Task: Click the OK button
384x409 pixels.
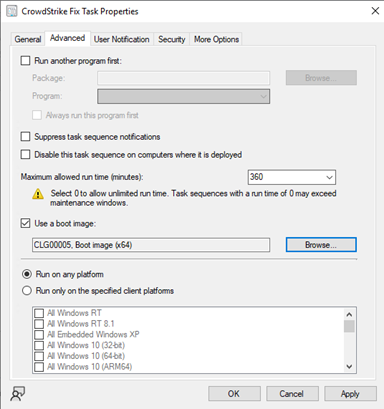Action: click(234, 394)
